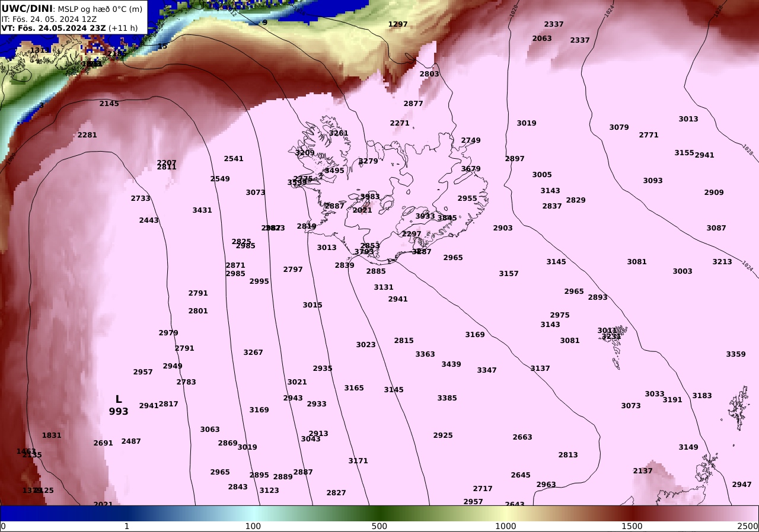Click the 3191 height value
Screen dimensions: 759x532
(x=672, y=400)
